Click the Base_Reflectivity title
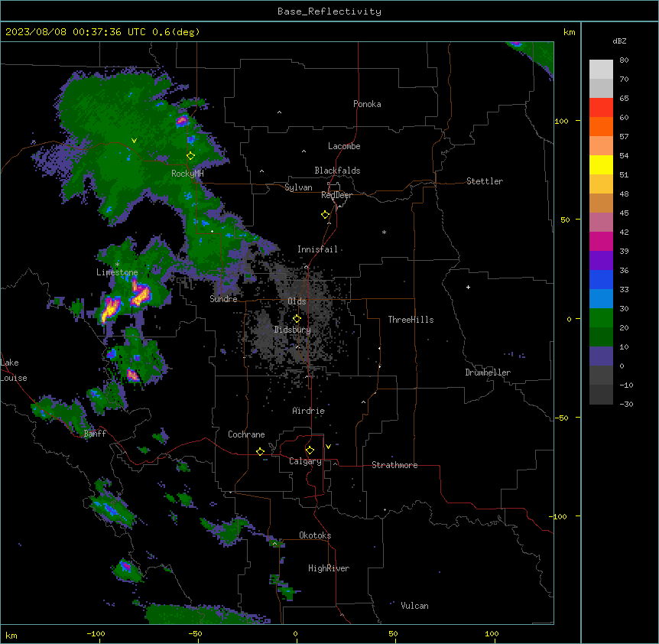659x644 pixels. pos(329,11)
